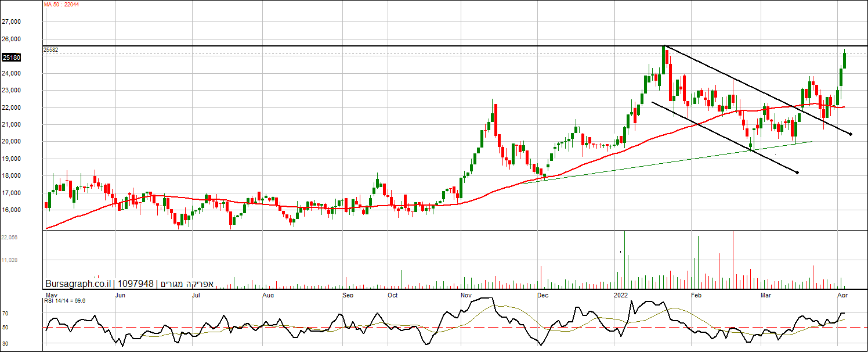
Task: Select the 22,056 volume axis label
Action: (10, 238)
